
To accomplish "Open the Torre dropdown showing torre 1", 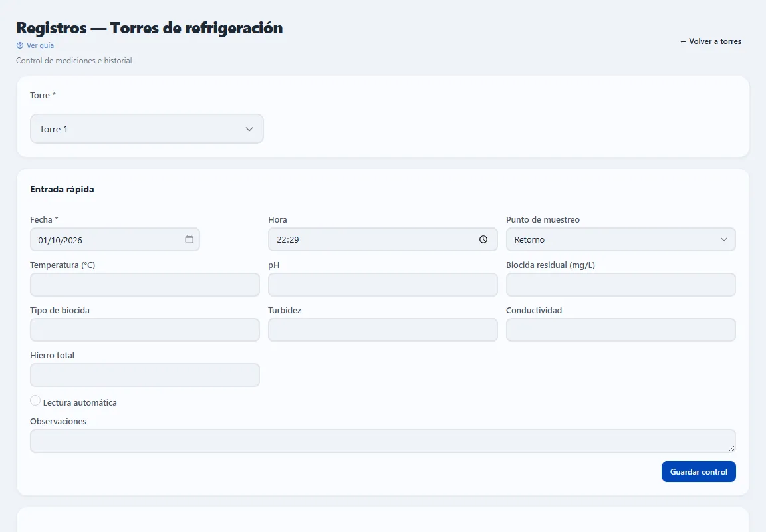I will [x=146, y=129].
